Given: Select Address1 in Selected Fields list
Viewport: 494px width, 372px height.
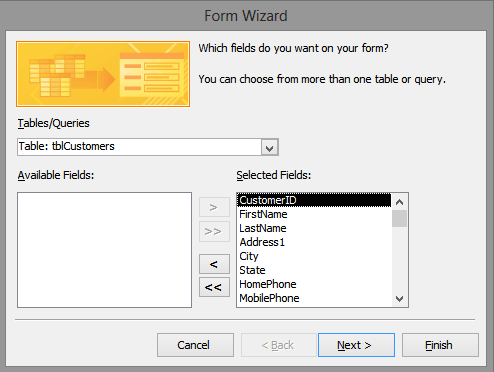Looking at the screenshot, I should point(314,242).
